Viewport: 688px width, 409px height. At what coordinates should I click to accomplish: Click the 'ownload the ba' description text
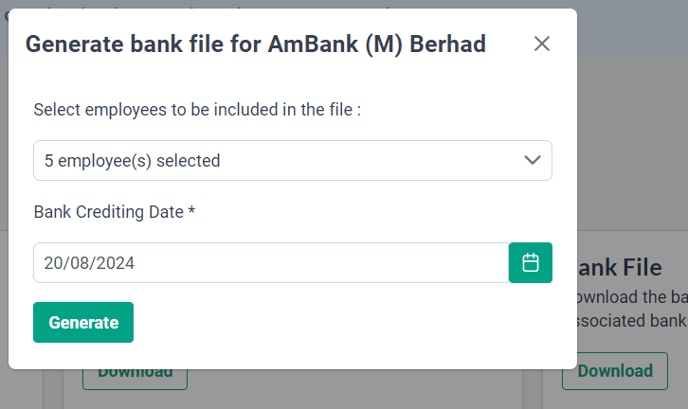(632, 297)
